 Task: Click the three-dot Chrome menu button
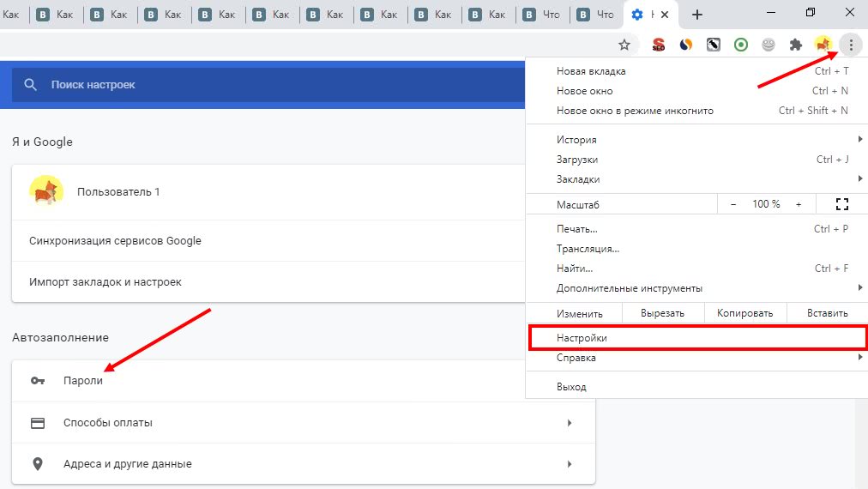851,45
